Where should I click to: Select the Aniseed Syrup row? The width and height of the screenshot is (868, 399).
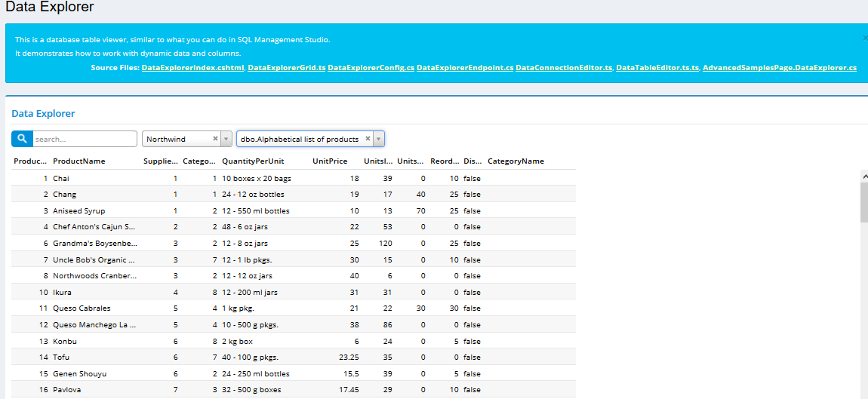tap(294, 211)
